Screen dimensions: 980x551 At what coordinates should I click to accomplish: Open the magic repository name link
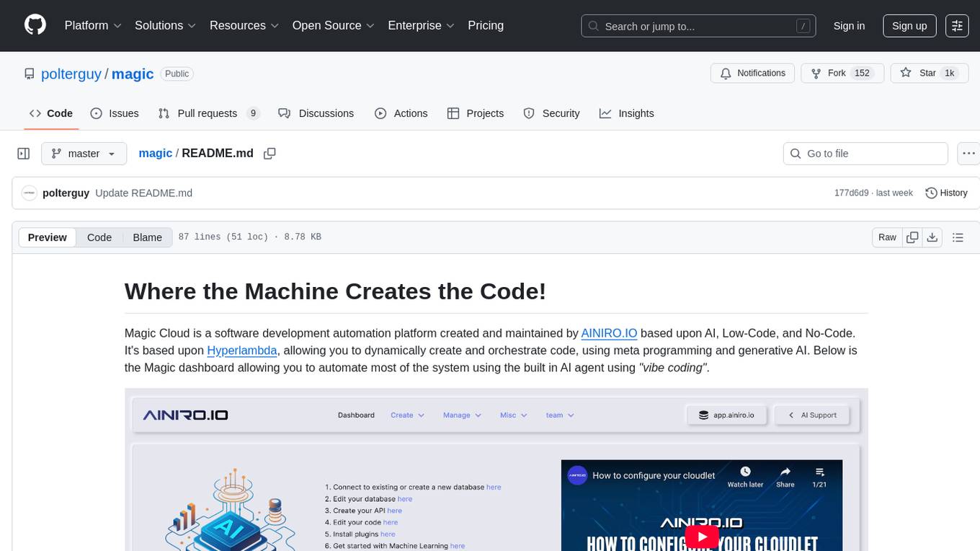pyautogui.click(x=133, y=74)
